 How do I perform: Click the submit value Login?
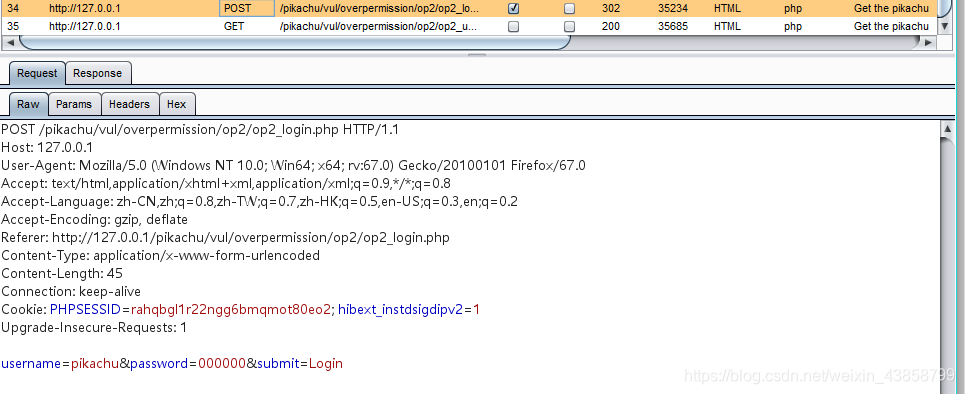(326, 363)
